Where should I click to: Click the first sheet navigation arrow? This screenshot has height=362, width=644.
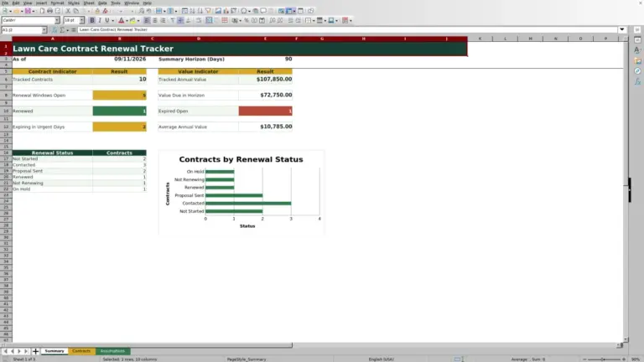(x=5, y=351)
